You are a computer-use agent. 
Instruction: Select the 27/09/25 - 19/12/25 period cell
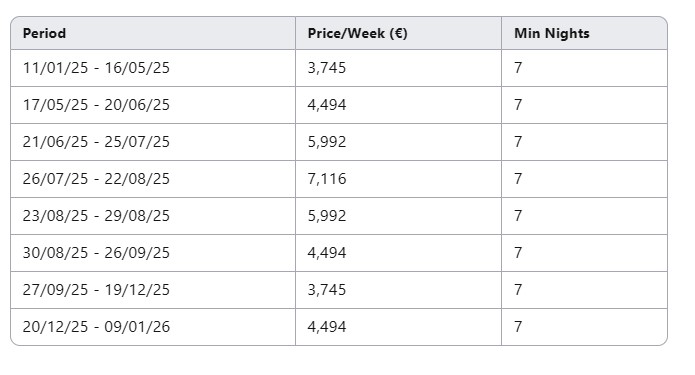(x=153, y=290)
